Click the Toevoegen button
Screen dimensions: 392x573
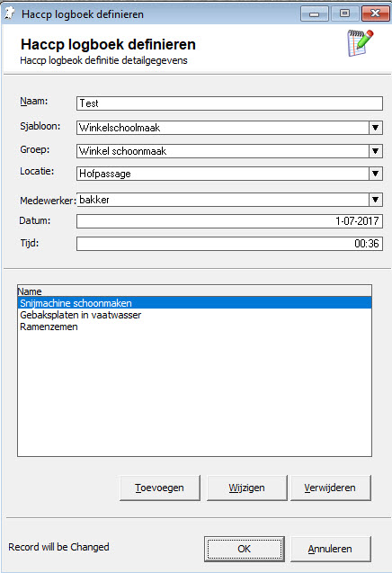coord(160,488)
